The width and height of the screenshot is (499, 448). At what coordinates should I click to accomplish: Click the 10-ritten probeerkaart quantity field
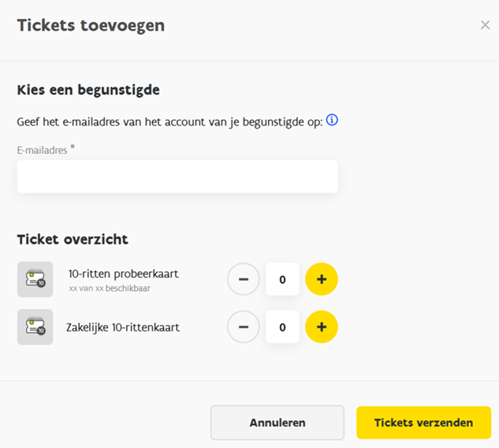tap(282, 279)
